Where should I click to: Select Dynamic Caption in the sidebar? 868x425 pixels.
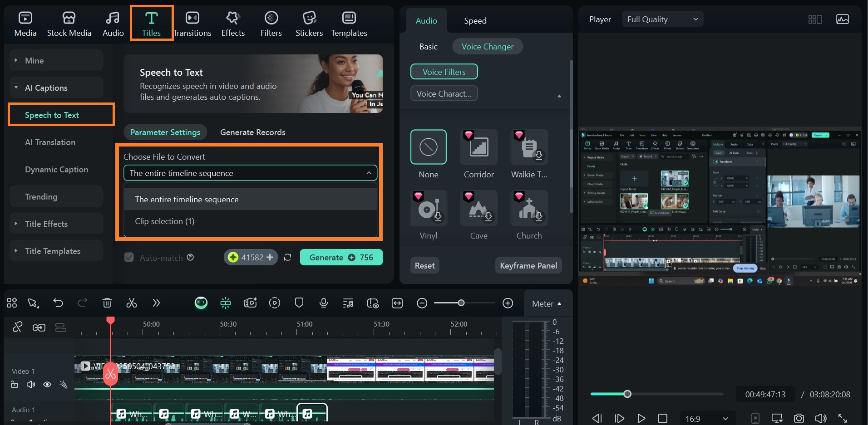click(x=56, y=169)
